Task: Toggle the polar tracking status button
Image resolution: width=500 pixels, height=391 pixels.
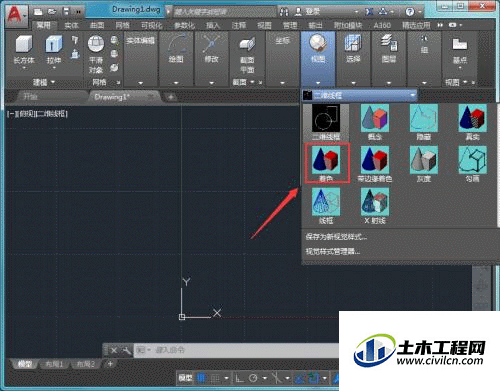Action: (253, 378)
